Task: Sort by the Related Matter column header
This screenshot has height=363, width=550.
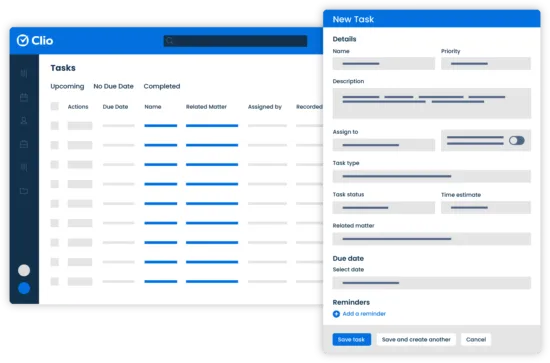Action: tap(206, 107)
